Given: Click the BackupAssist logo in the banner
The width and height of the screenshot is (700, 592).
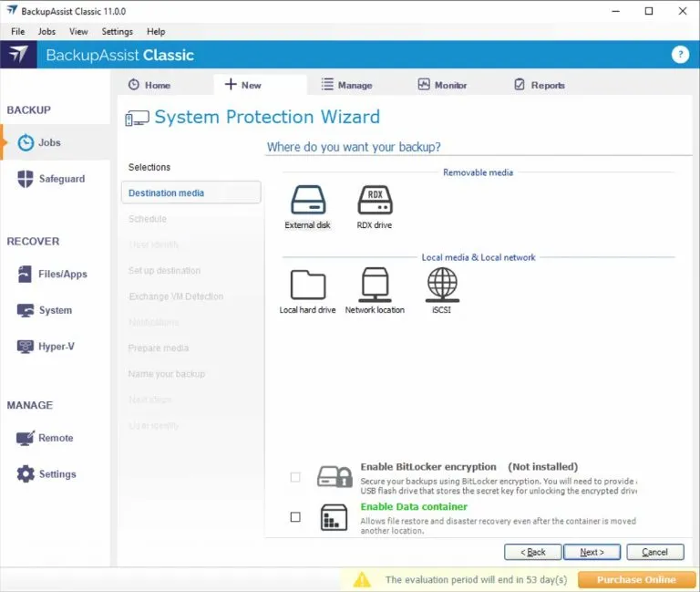Looking at the screenshot, I should [18, 55].
